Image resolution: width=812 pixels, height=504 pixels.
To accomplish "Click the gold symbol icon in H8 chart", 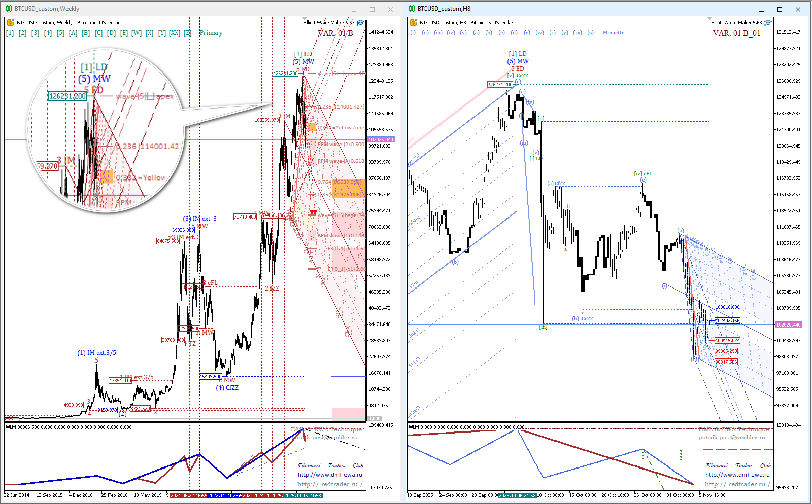I will click(413, 22).
